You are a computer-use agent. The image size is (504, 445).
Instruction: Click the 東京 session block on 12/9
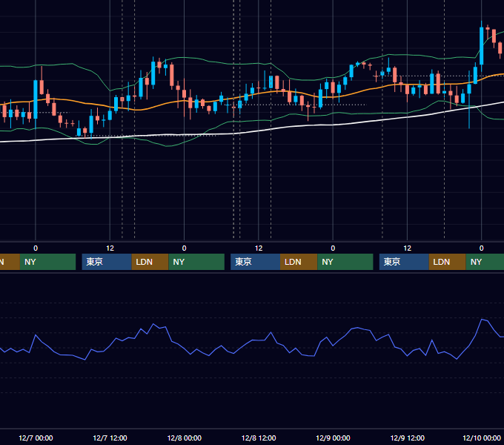[x=404, y=262]
